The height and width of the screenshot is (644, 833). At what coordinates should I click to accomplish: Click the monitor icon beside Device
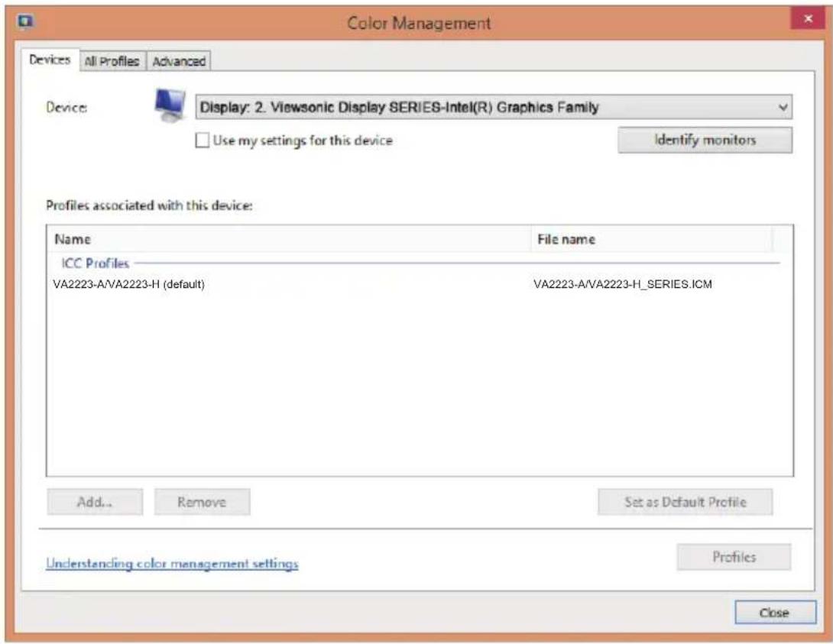[170, 105]
